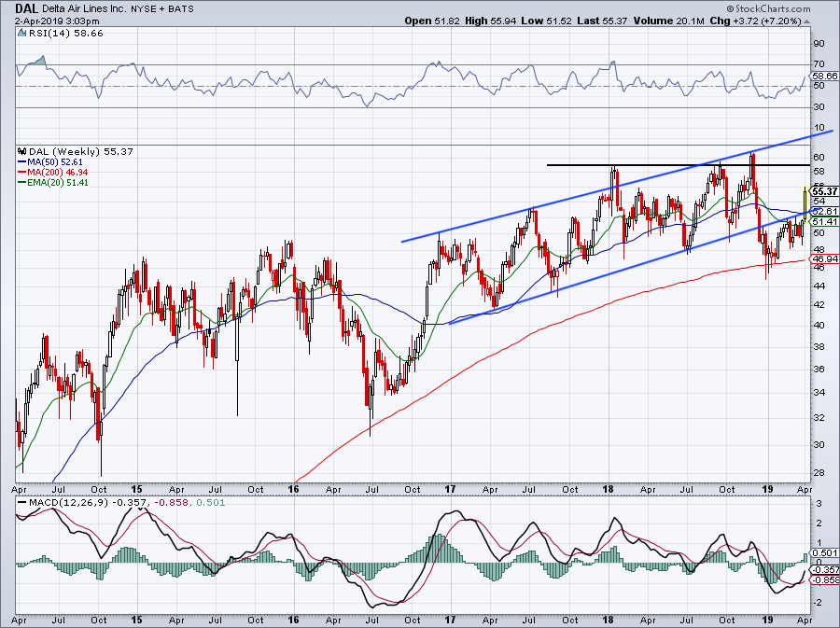The width and height of the screenshot is (840, 628).
Task: Click the 10 level on RSI axis
Action: 819,128
